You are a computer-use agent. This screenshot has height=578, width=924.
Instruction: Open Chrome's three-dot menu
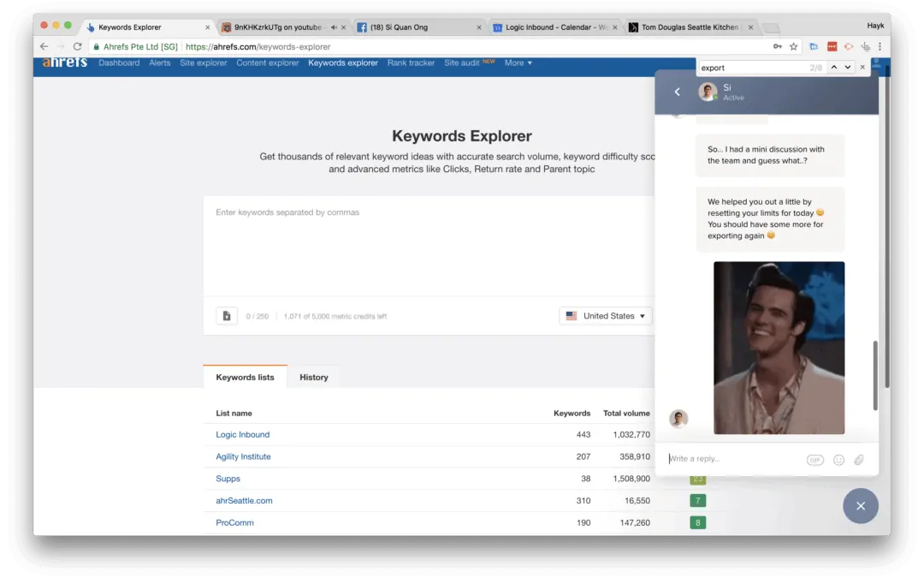click(x=880, y=47)
